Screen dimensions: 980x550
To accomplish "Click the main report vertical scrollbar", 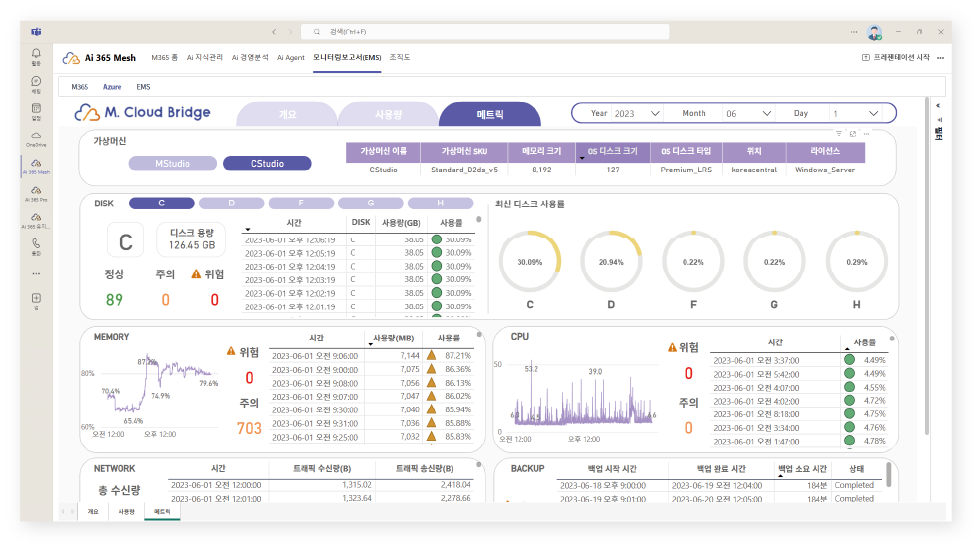I will tap(926, 266).
